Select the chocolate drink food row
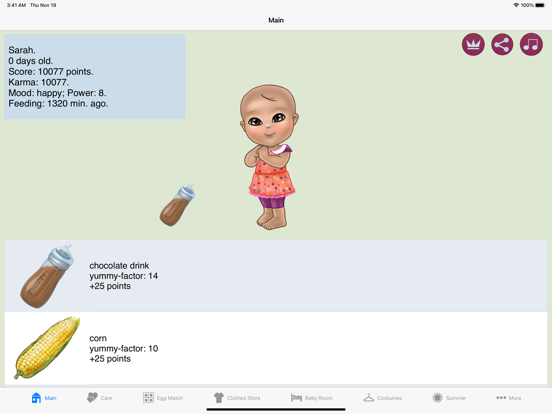Viewport: 552px width, 414px height. click(x=276, y=276)
